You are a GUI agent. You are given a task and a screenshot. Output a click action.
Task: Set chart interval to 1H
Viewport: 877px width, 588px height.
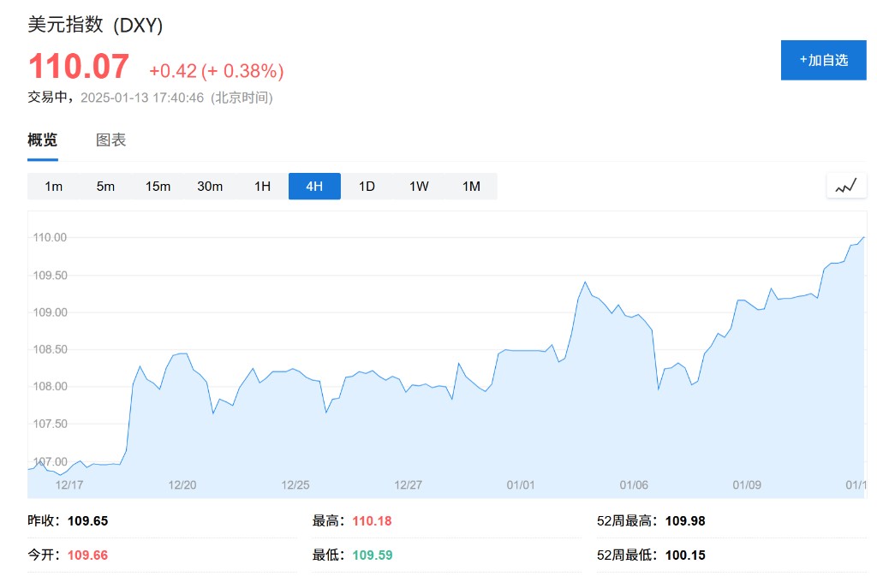point(262,187)
